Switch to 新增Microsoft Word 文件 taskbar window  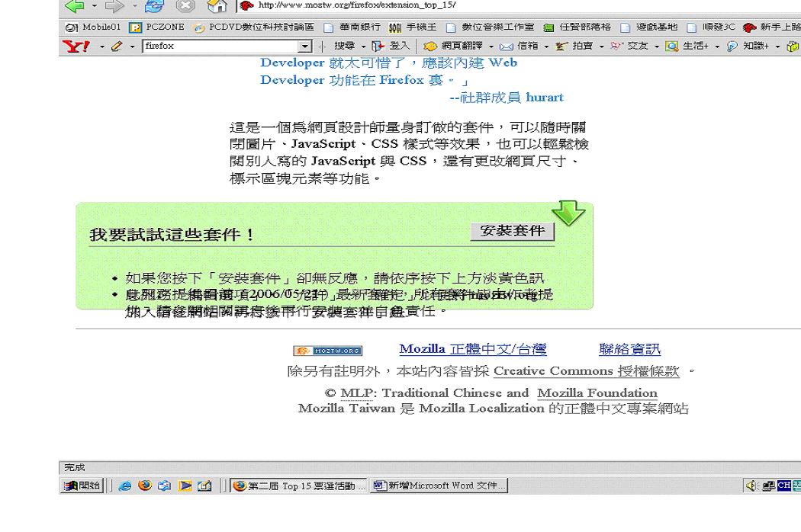point(439,486)
